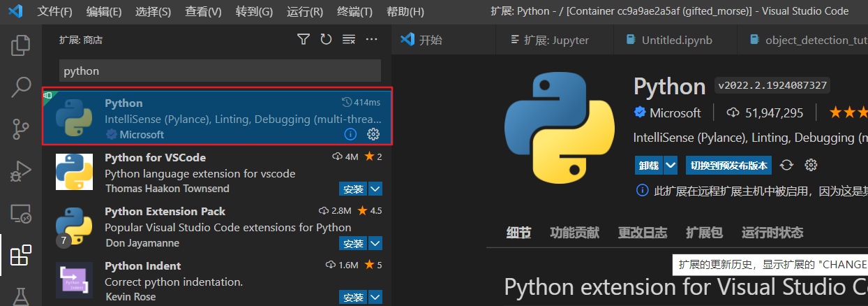Screen dimensions: 868x306
Task: Select the 更改日志 changelog tab
Action: point(643,233)
